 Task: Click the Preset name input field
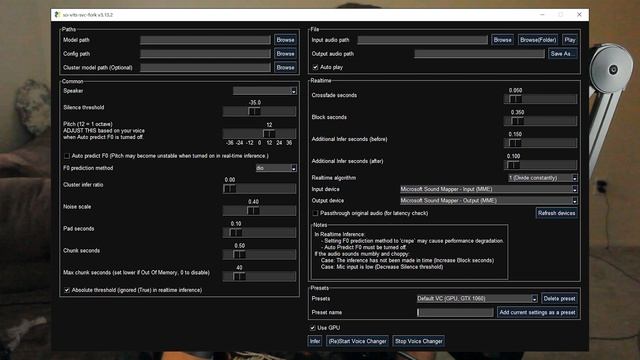click(x=455, y=313)
